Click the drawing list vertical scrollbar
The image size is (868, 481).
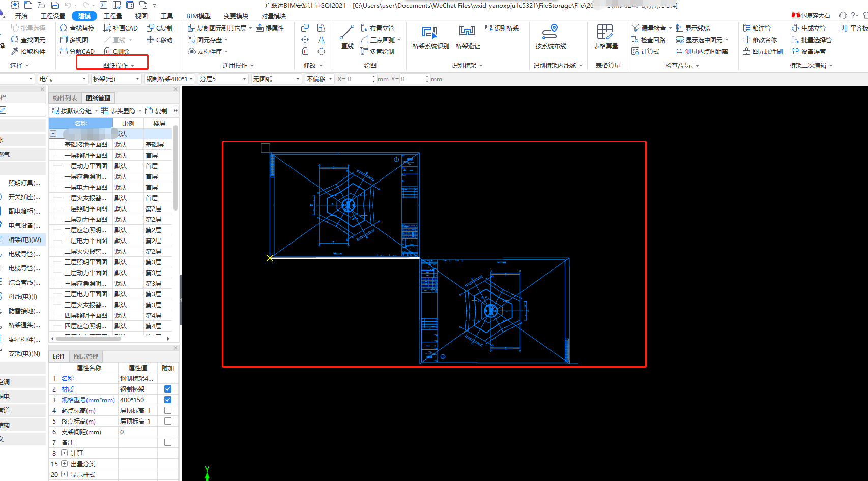click(176, 168)
